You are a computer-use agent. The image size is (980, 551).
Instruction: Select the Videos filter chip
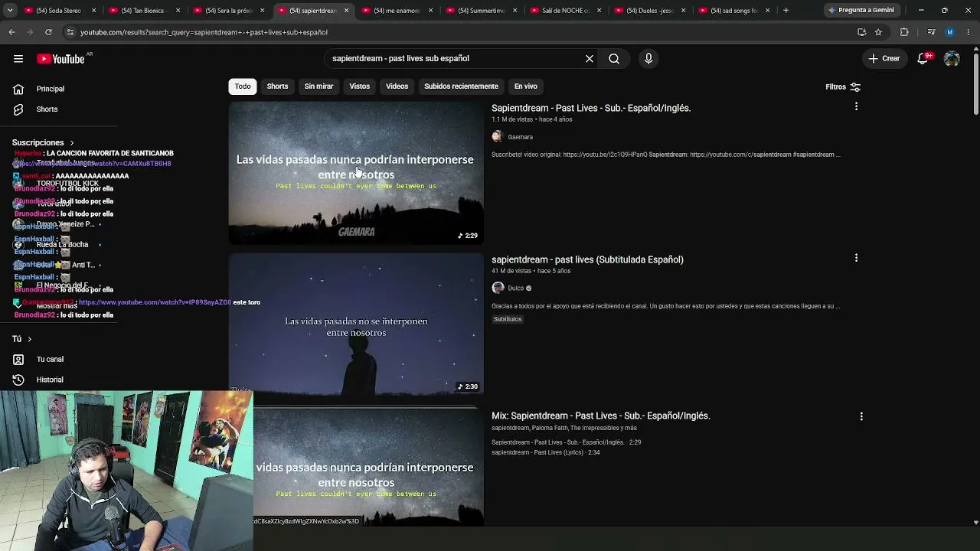[x=397, y=86]
